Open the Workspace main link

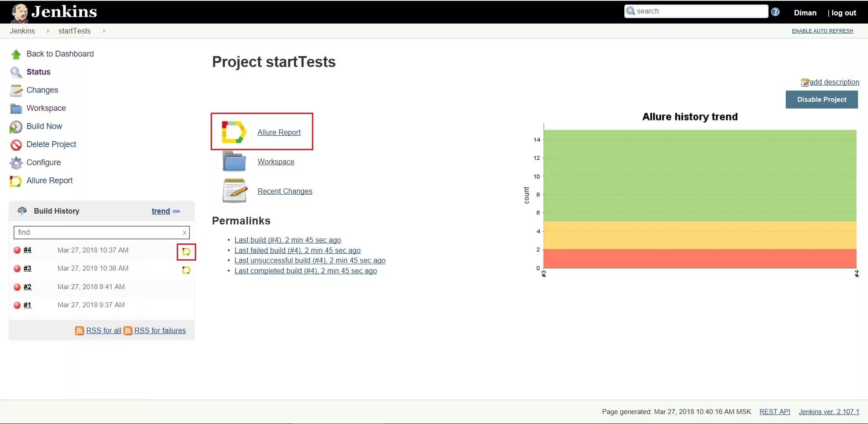coord(276,162)
